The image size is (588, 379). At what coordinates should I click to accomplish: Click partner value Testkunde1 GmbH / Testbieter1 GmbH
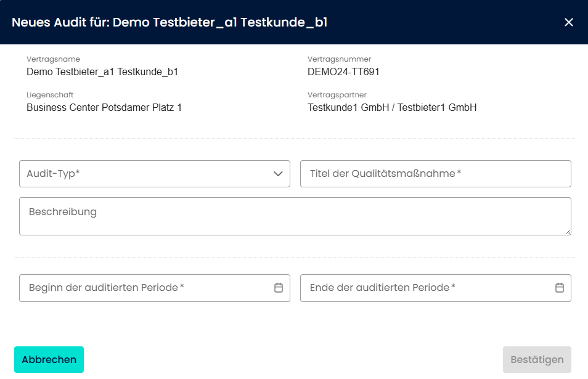[x=392, y=108]
